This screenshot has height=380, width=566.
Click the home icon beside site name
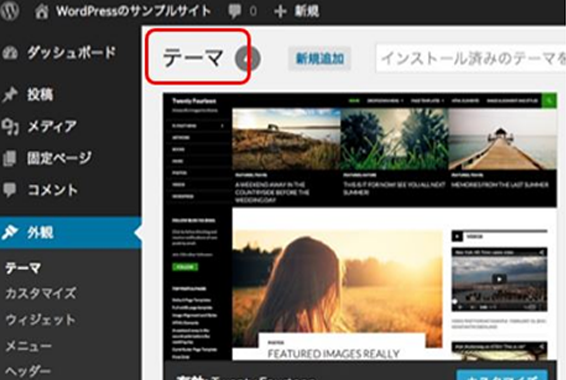(42, 12)
